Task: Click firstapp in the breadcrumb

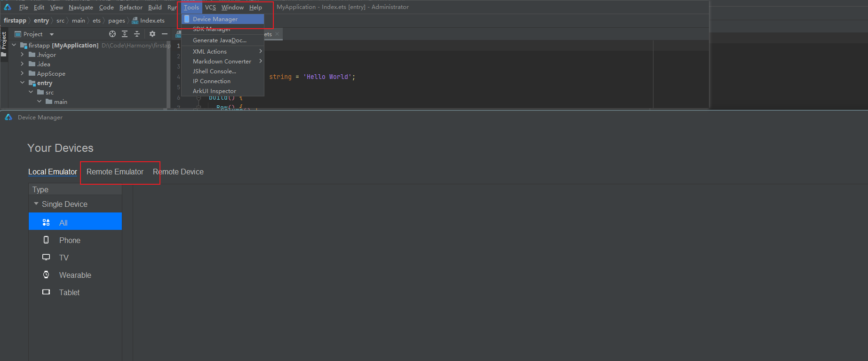Action: coord(15,20)
